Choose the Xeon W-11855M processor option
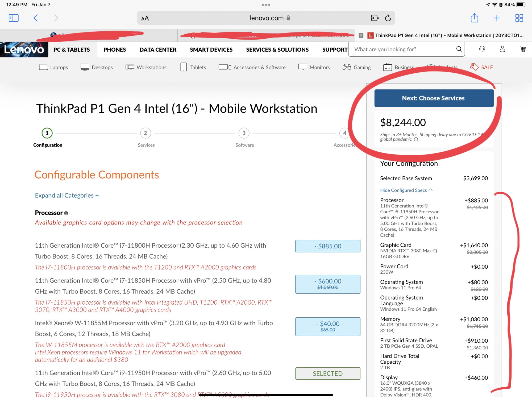Viewport: 532px width, 399px height. 328,326
